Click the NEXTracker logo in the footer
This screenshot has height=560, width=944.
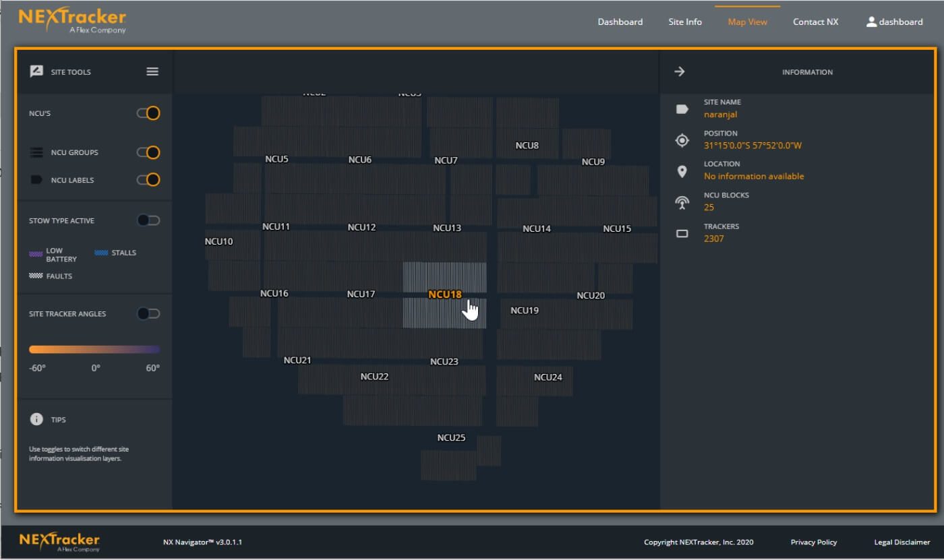tap(59, 542)
